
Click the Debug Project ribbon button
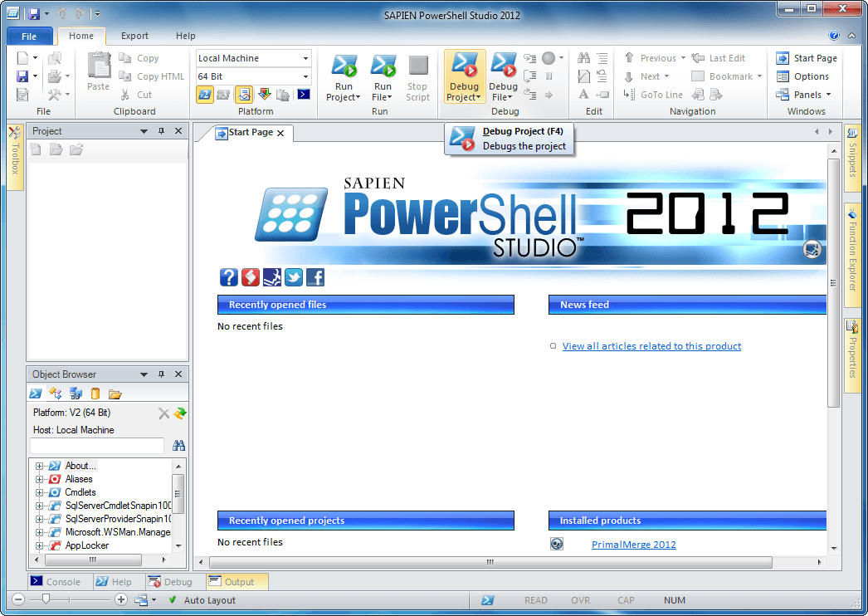(x=464, y=77)
